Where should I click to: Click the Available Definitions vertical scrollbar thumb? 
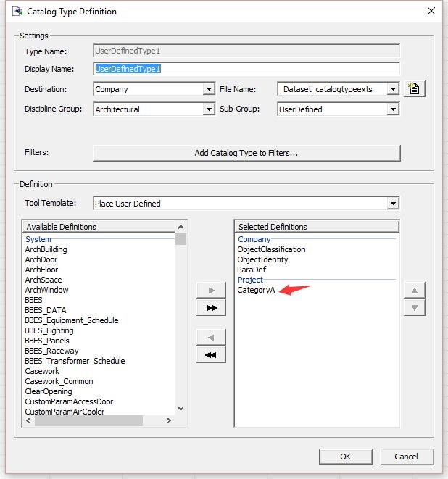point(181,239)
